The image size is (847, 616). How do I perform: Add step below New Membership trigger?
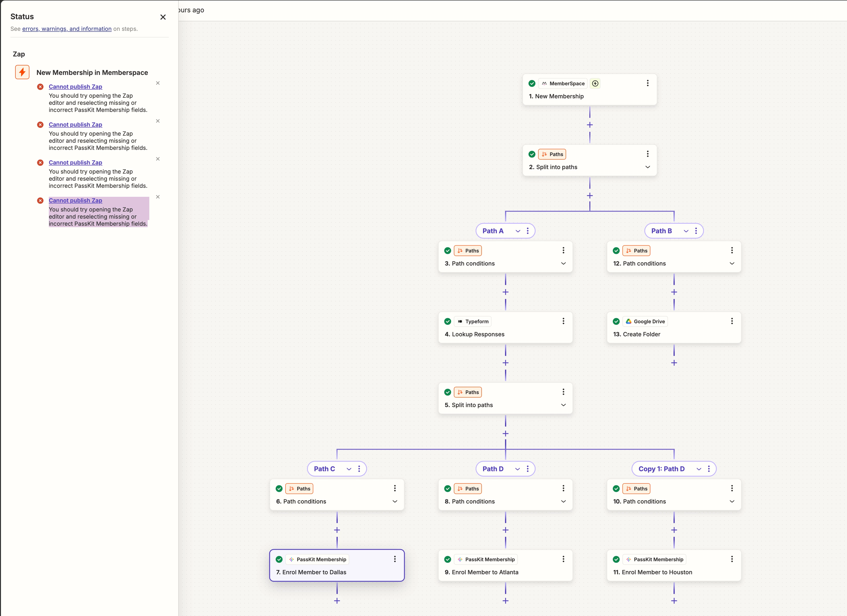(x=590, y=125)
